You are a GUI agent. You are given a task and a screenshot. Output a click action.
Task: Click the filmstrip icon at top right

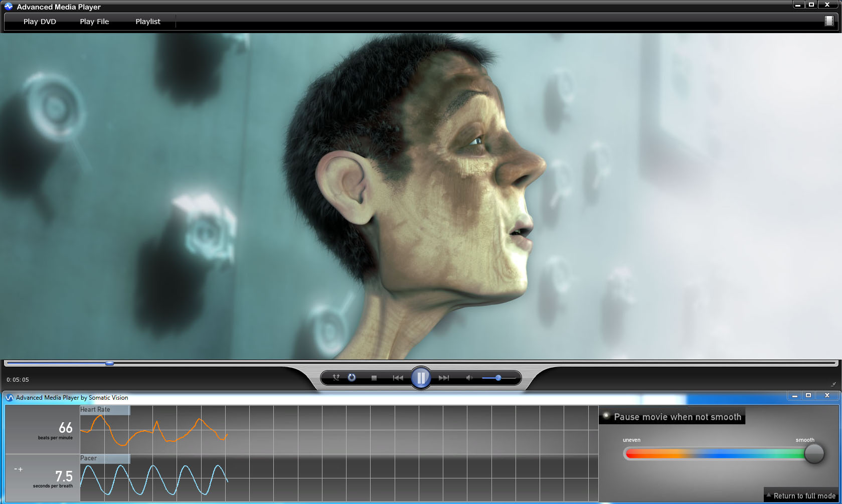829,21
